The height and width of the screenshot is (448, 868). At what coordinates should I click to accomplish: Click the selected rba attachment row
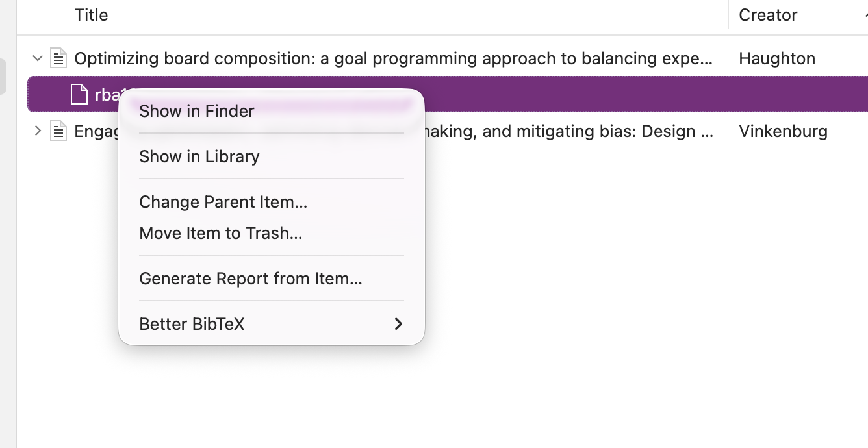click(x=448, y=95)
